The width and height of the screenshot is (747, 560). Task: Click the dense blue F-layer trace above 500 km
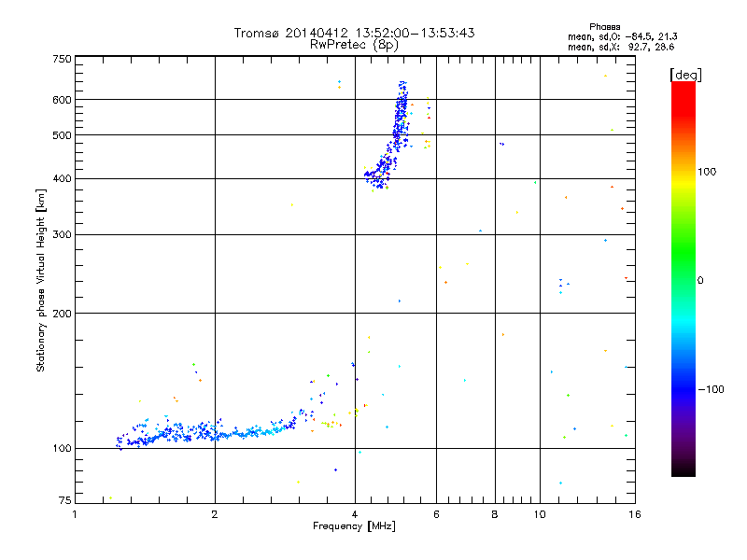point(402,108)
